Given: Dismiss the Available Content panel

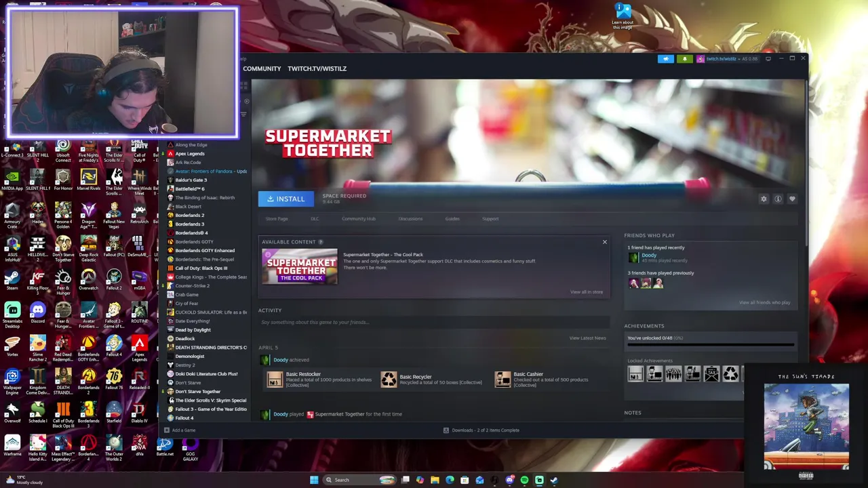Looking at the screenshot, I should (605, 242).
